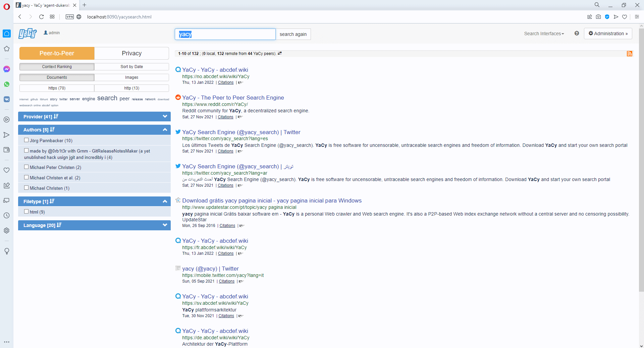Viewport: 644px width, 348px height.
Task: Click the YaCy logo in the header
Action: click(x=28, y=33)
